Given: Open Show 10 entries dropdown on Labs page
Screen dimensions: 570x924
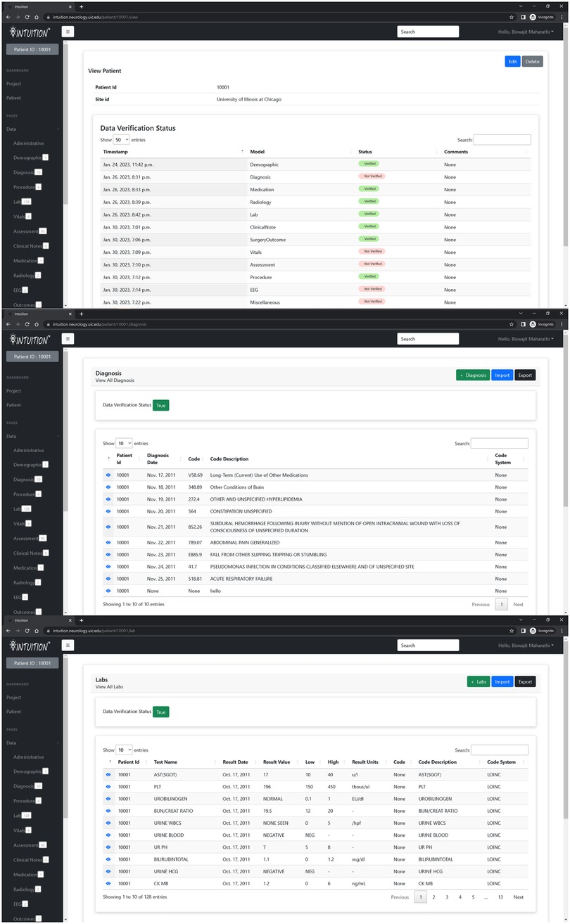Looking at the screenshot, I should point(124,750).
